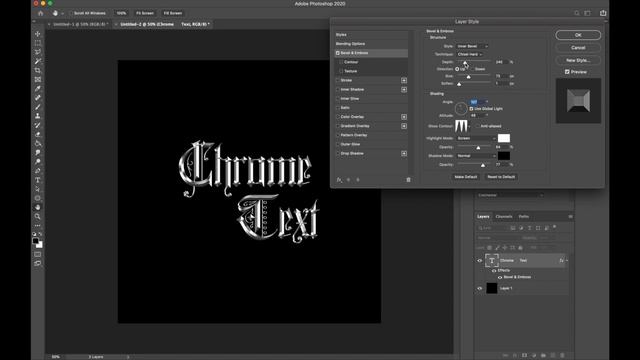This screenshot has height=360, width=640.
Task: Select the Magic Wand tool
Action: click(x=38, y=61)
